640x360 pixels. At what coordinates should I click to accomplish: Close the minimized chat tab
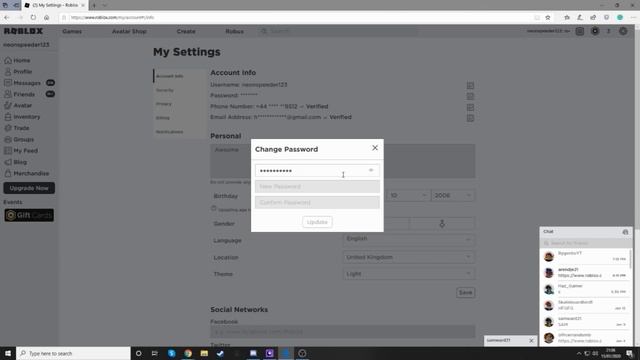(x=531, y=340)
